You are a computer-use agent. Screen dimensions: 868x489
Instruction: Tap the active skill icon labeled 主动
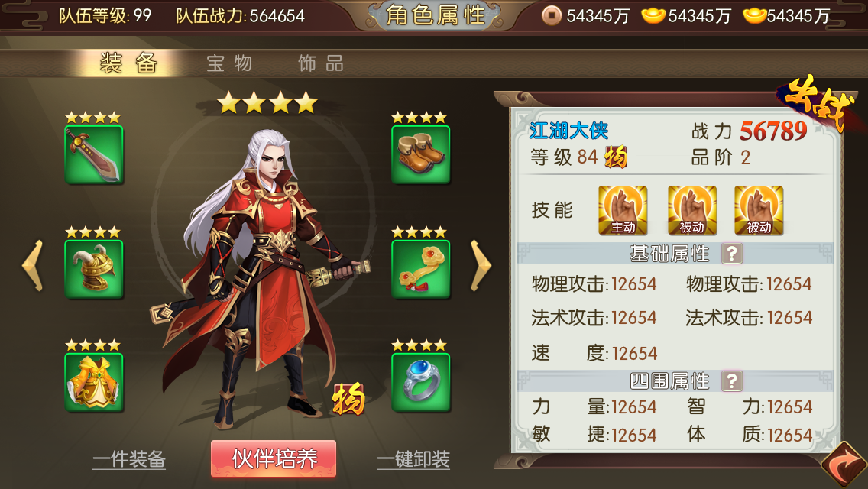click(623, 210)
